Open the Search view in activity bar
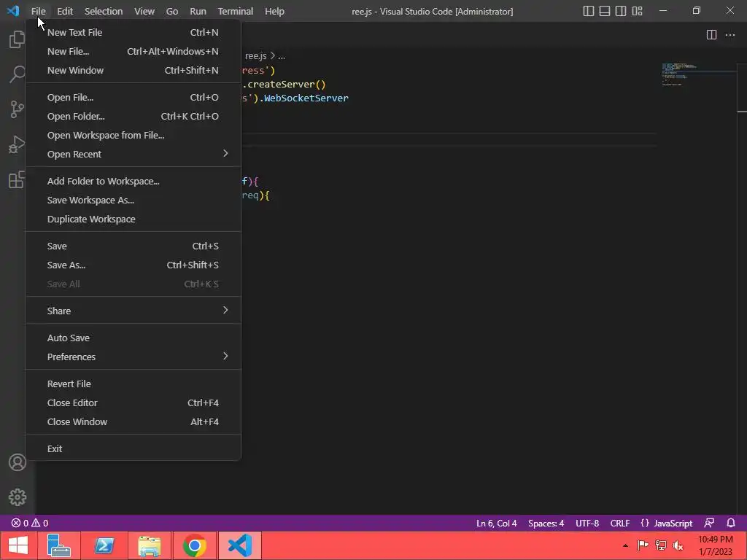Screen dimensions: 747x560 tap(18, 74)
